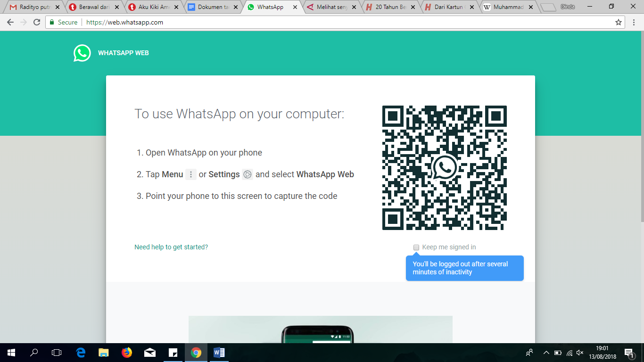The width and height of the screenshot is (644, 362).
Task: Open File Explorer from taskbar
Action: click(104, 353)
